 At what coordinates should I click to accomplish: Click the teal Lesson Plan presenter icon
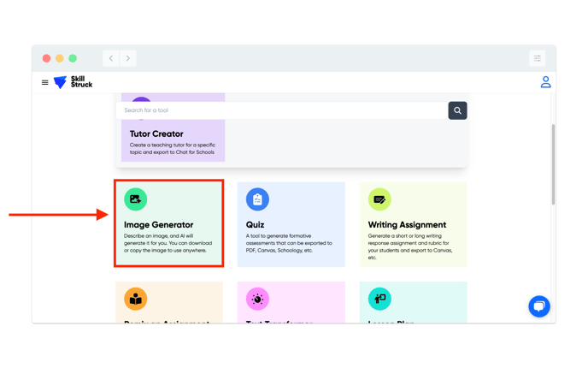point(379,299)
